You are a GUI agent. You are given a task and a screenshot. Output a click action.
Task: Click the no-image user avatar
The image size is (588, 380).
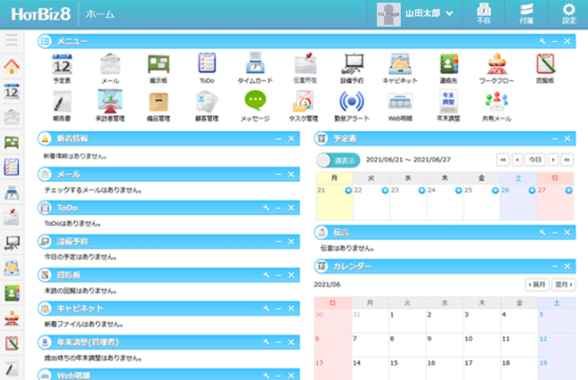coord(388,14)
